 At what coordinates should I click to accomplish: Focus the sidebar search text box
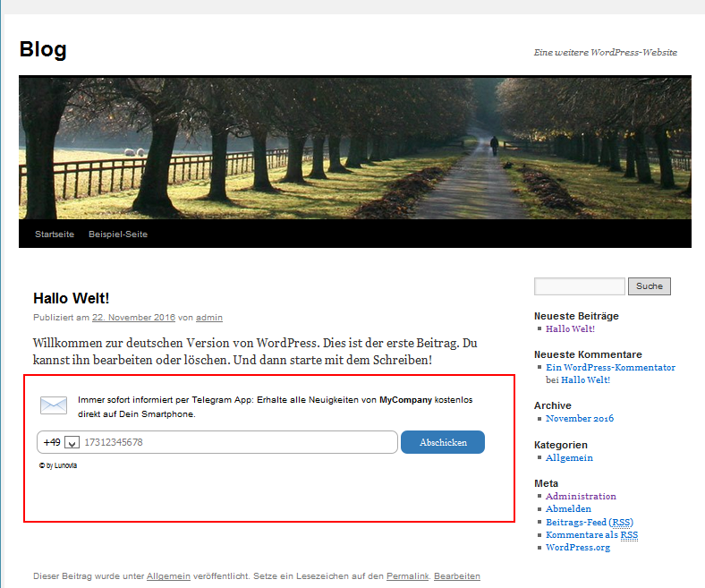click(579, 286)
